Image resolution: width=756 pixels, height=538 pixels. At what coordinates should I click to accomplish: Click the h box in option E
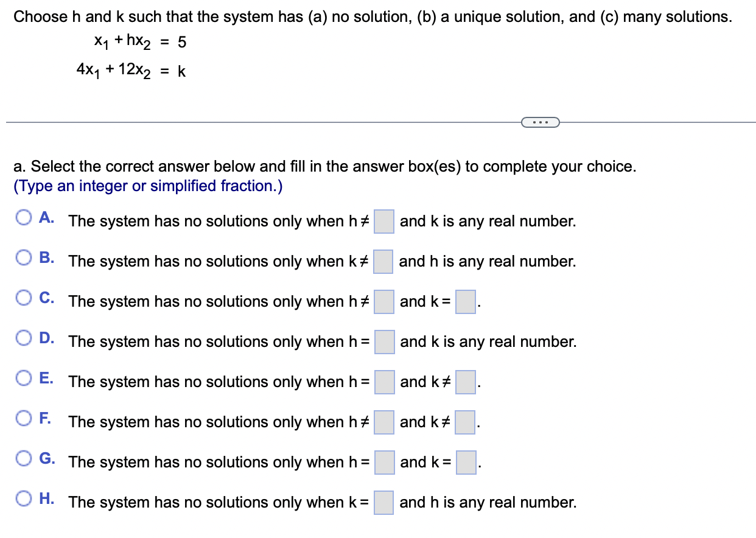coord(384,383)
